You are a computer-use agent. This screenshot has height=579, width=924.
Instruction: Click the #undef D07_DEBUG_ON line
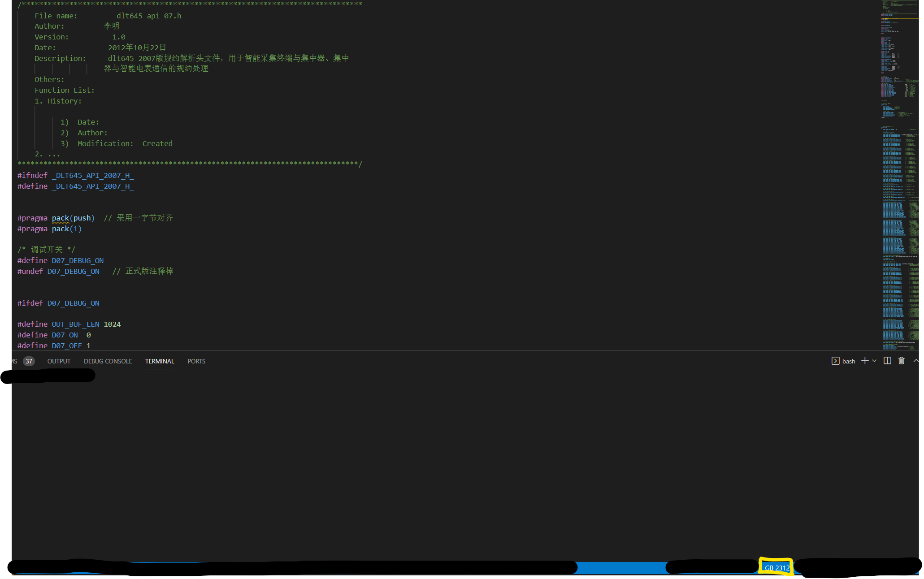click(74, 271)
